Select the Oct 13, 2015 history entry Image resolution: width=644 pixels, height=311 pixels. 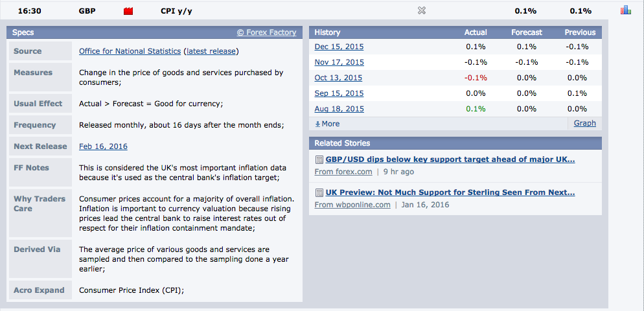339,78
